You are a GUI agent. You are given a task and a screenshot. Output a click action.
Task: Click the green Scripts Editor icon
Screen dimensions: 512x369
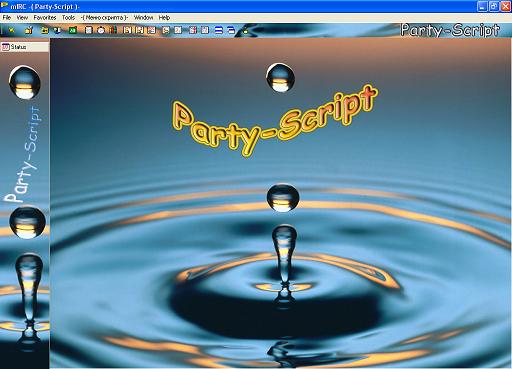(x=73, y=30)
